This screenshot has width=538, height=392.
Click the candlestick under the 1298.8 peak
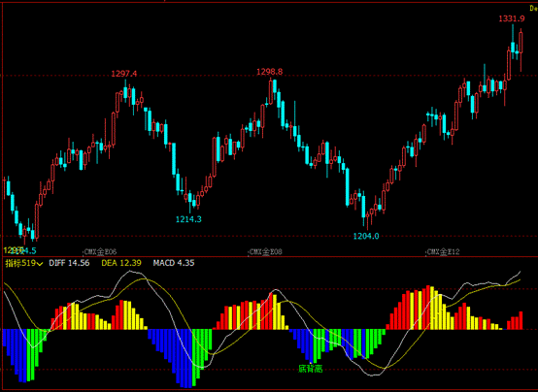(x=271, y=91)
